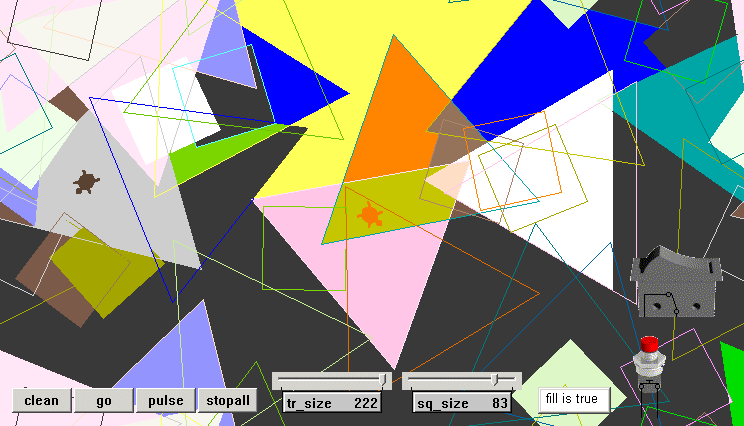744x426 pixels.
Task: Flip the gray rocker switch
Action: 676,281
